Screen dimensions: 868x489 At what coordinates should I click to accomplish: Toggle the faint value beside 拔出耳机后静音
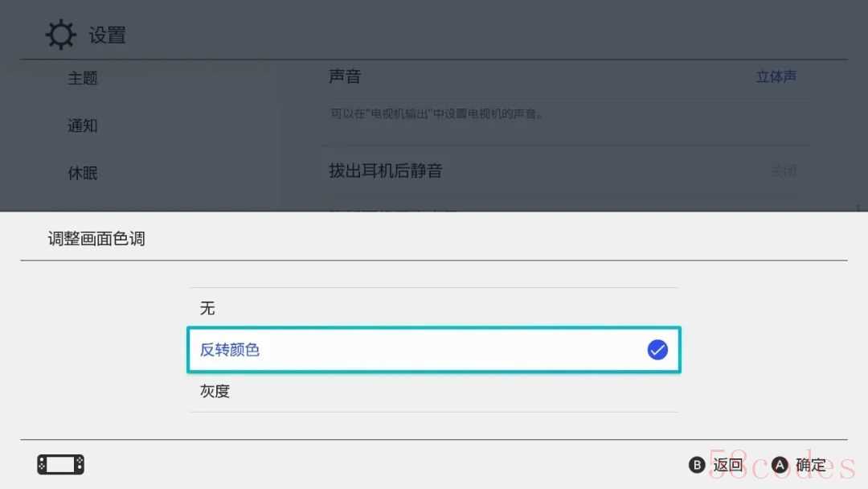784,171
